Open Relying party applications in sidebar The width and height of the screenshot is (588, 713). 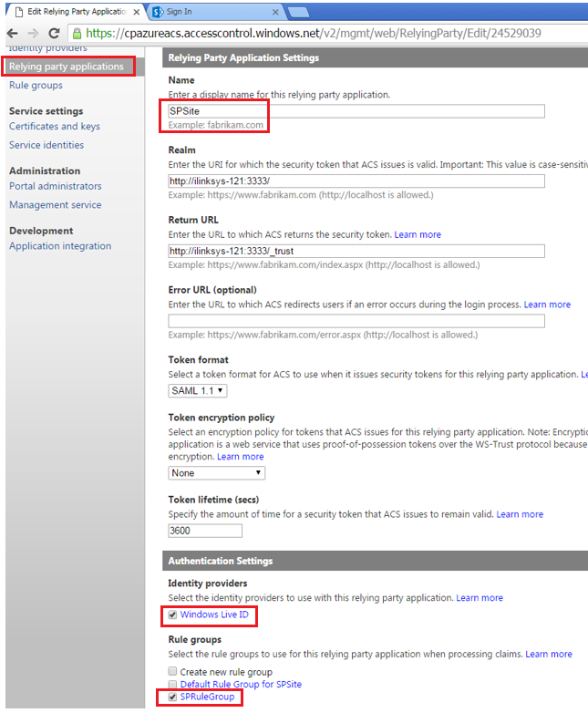coord(67,67)
